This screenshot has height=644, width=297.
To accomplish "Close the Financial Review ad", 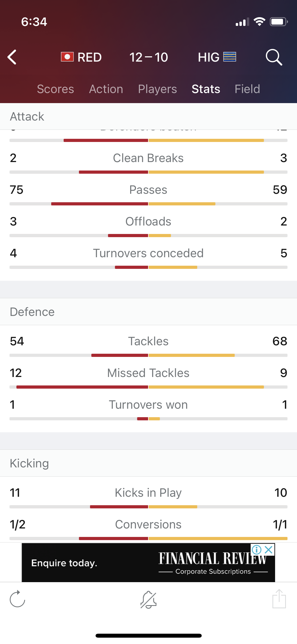I will coord(269,550).
